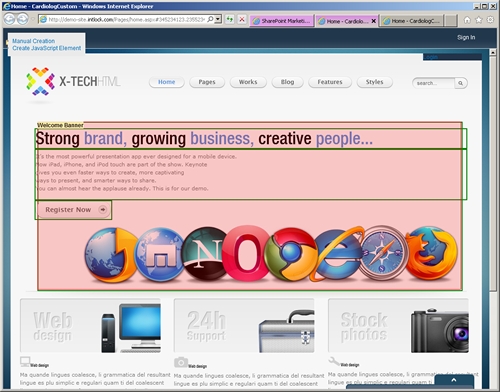This screenshot has width=500, height=392.
Task: Open the Stock photos thumbnail card
Action: (398, 326)
